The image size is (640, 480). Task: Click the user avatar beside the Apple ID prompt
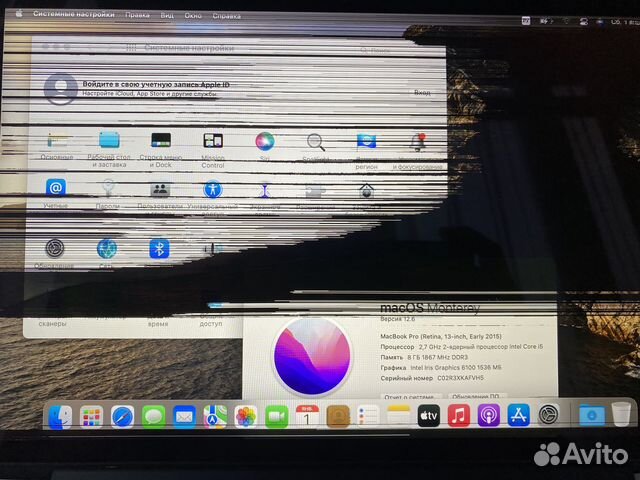[61, 89]
